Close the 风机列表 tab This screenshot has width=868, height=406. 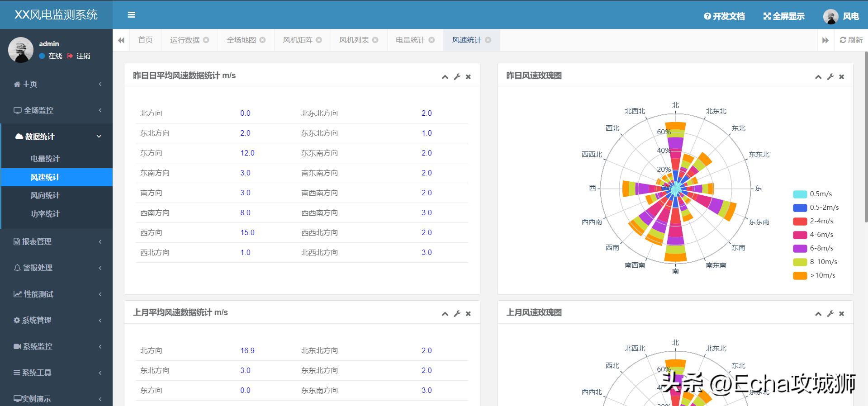point(375,40)
